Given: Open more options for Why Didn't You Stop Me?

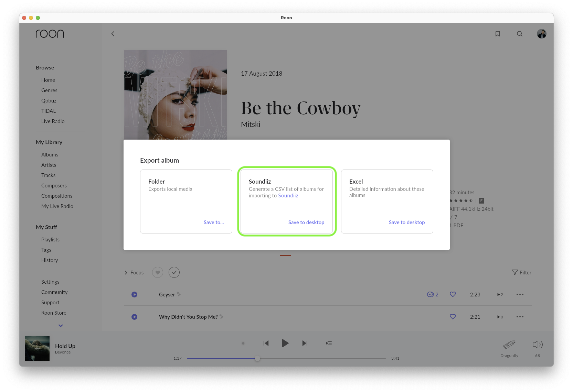Looking at the screenshot, I should pyautogui.click(x=520, y=317).
